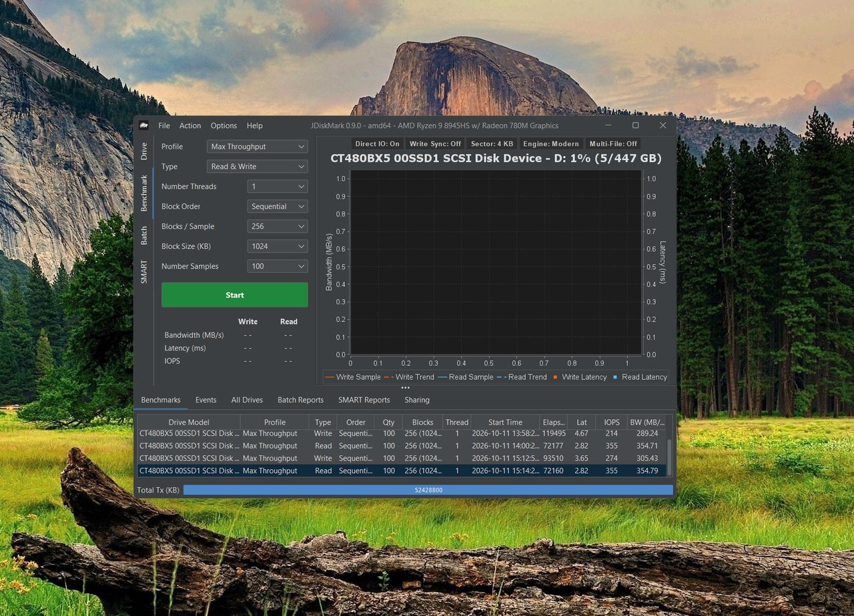This screenshot has height=616, width=854.
Task: Open the Events tab
Action: [205, 400]
